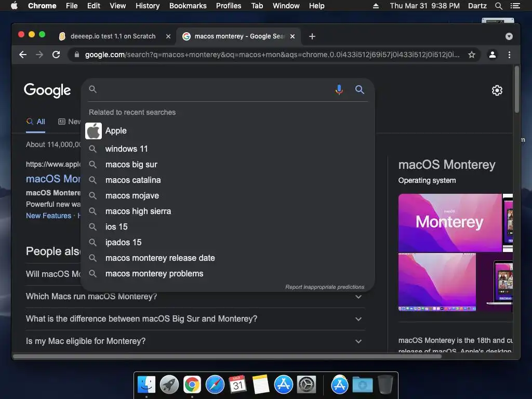The image size is (532, 399).
Task: Click the lock icon in the address bar
Action: point(77,55)
